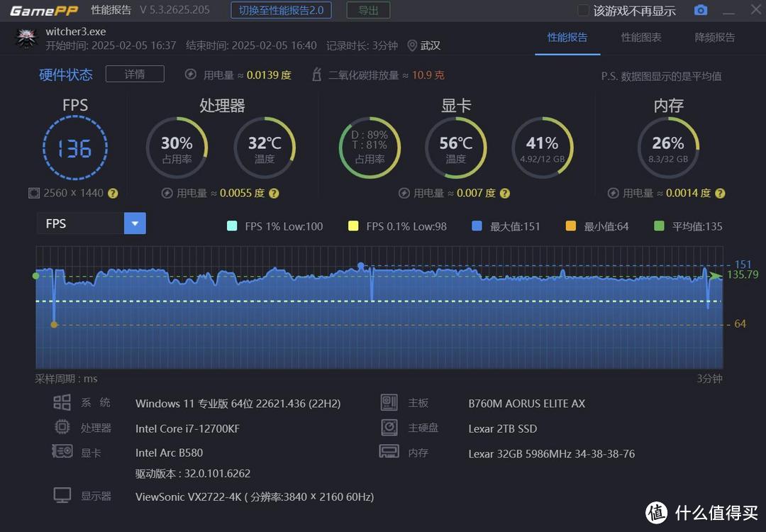Close the GamePP report window

pyautogui.click(x=756, y=10)
